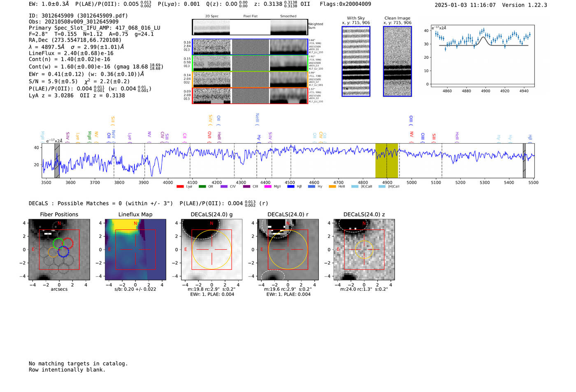Click the 'Row intentionally blank.' text

tap(67, 370)
